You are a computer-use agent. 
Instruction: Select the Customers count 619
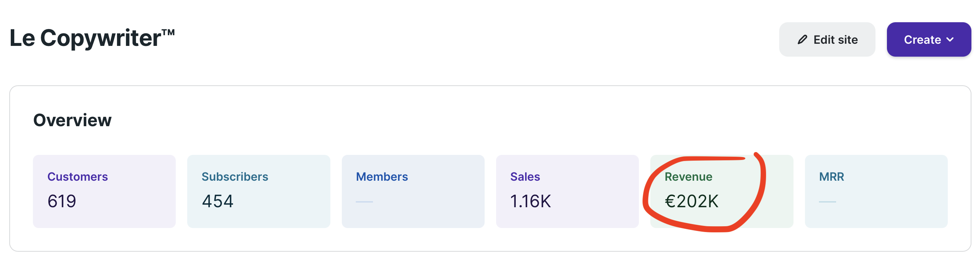[x=62, y=201]
